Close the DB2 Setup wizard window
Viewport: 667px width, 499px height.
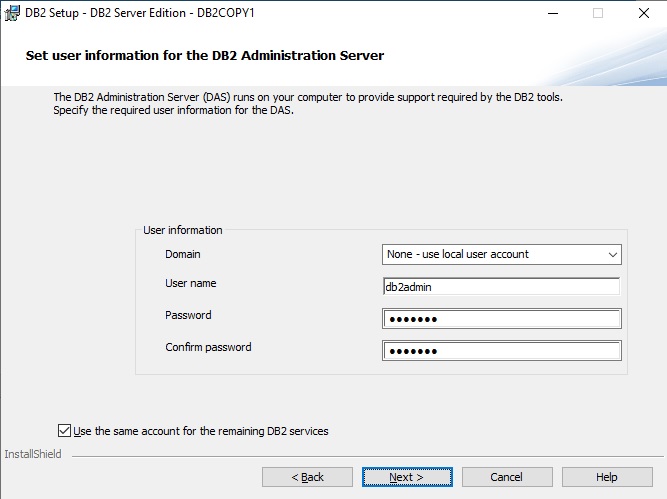[643, 13]
